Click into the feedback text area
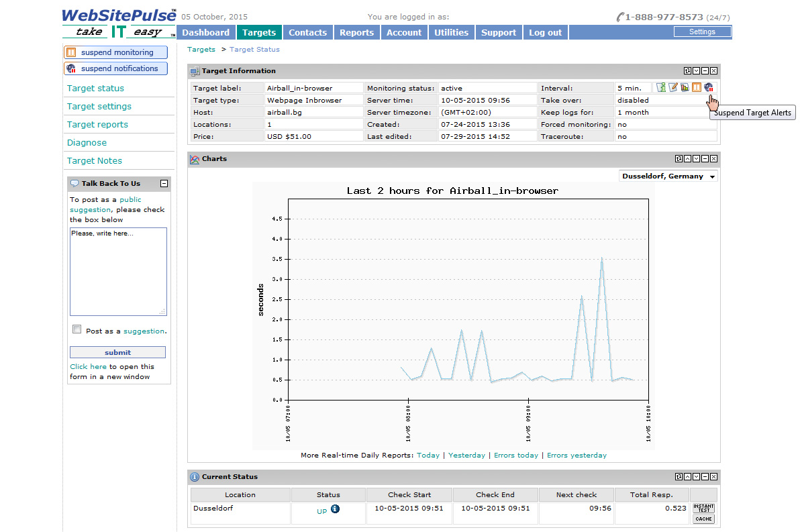Viewport: 800px width, 532px height. (x=118, y=271)
